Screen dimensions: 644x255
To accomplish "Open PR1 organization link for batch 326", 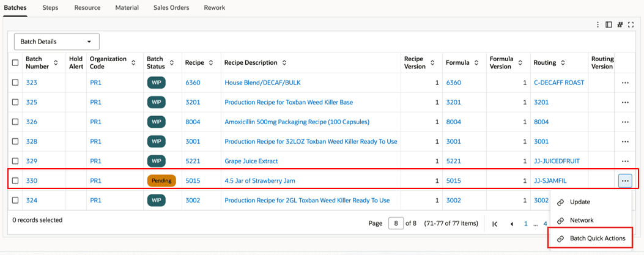I will point(95,122).
